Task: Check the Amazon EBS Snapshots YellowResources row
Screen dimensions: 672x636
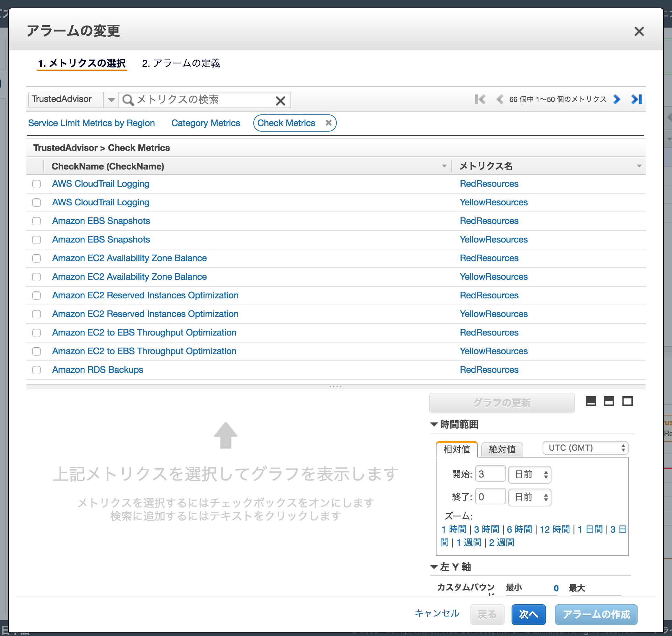Action: click(x=36, y=240)
